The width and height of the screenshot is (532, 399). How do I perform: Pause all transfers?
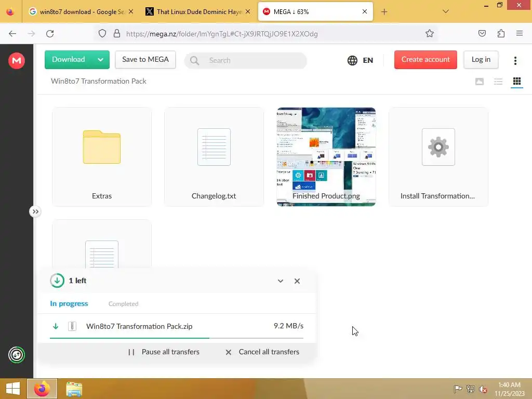164,352
